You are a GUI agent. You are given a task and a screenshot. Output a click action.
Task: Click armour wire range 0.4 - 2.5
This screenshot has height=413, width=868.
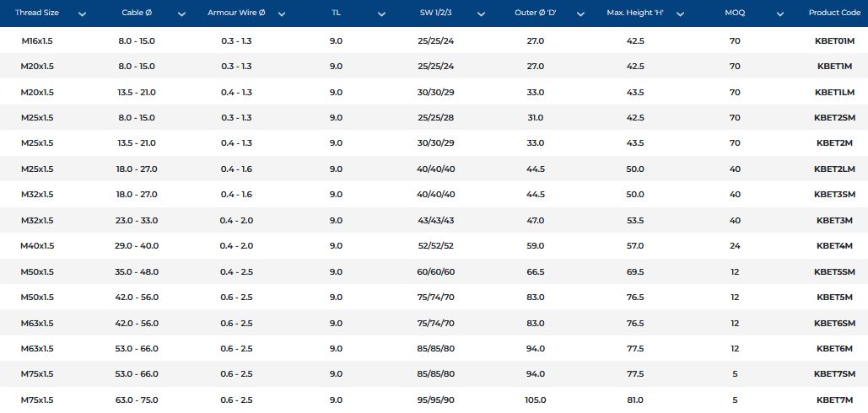pos(236,272)
